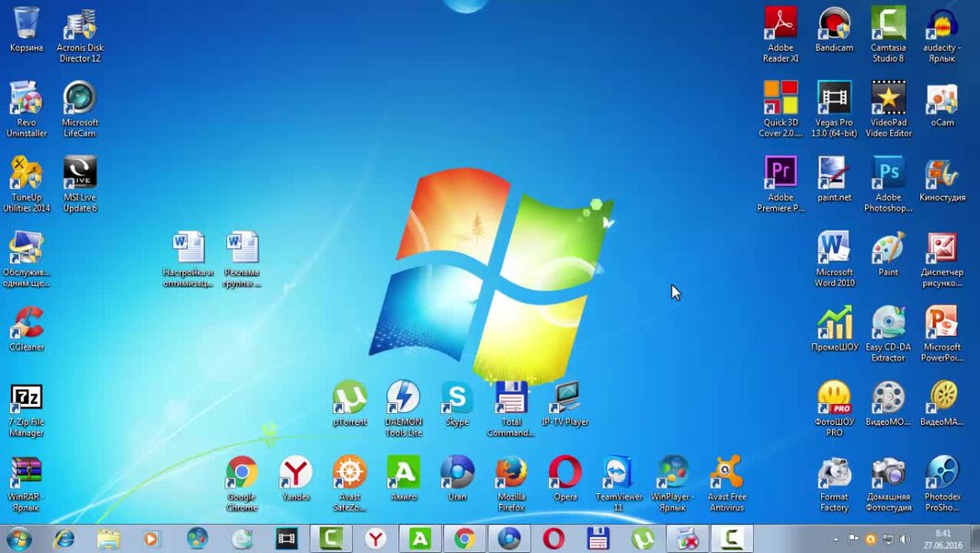Select the Revo Uninstaller desktop icon
The image size is (980, 553).
26,99
